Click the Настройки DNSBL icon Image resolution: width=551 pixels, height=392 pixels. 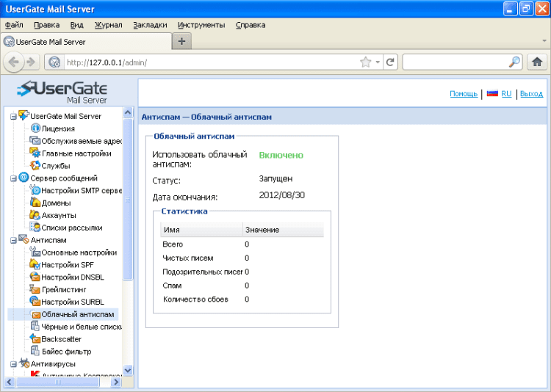35,277
